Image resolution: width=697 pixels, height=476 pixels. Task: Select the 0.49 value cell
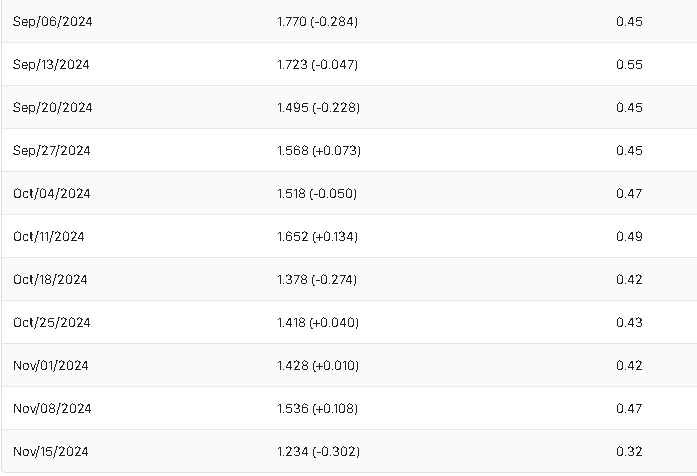click(629, 236)
